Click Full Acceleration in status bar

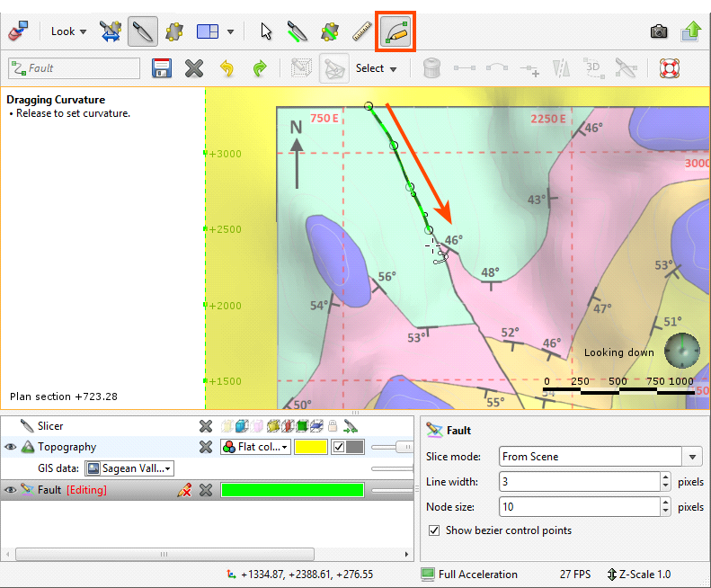[x=469, y=575]
